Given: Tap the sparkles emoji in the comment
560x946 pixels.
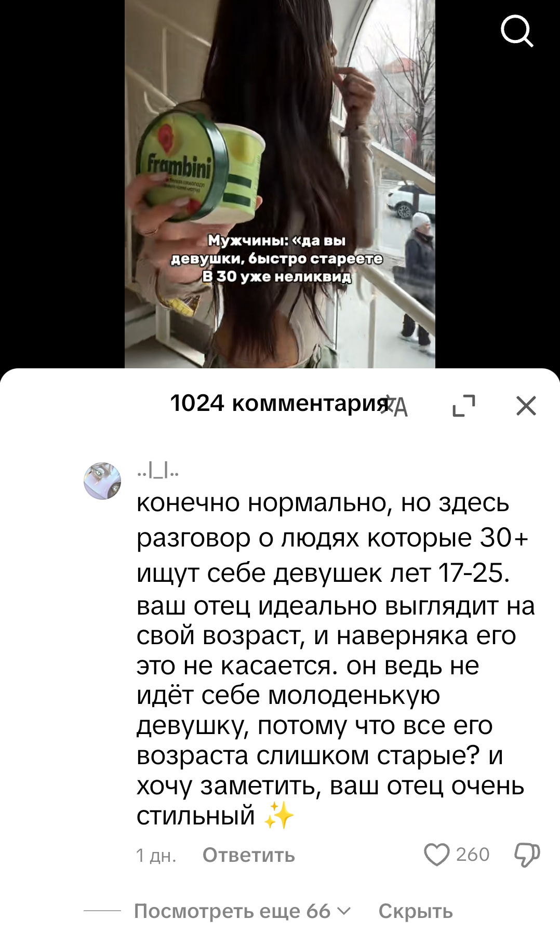Looking at the screenshot, I should 279,816.
